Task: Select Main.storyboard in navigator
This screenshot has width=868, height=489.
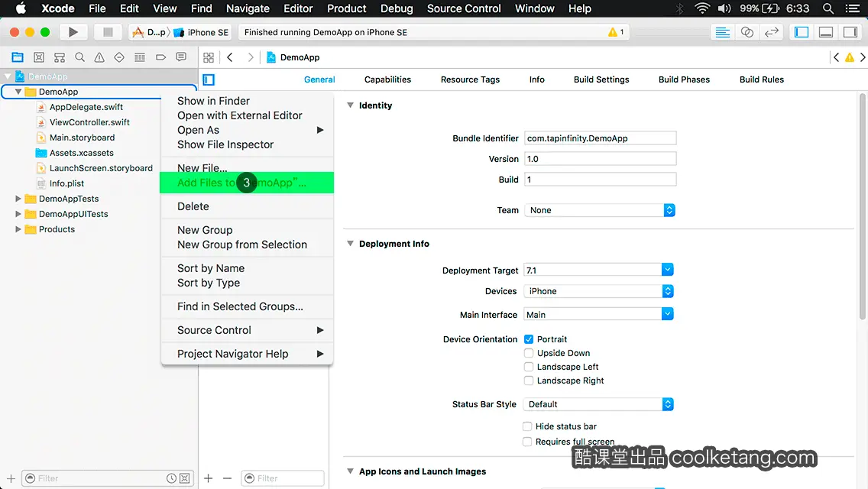Action: point(82,138)
